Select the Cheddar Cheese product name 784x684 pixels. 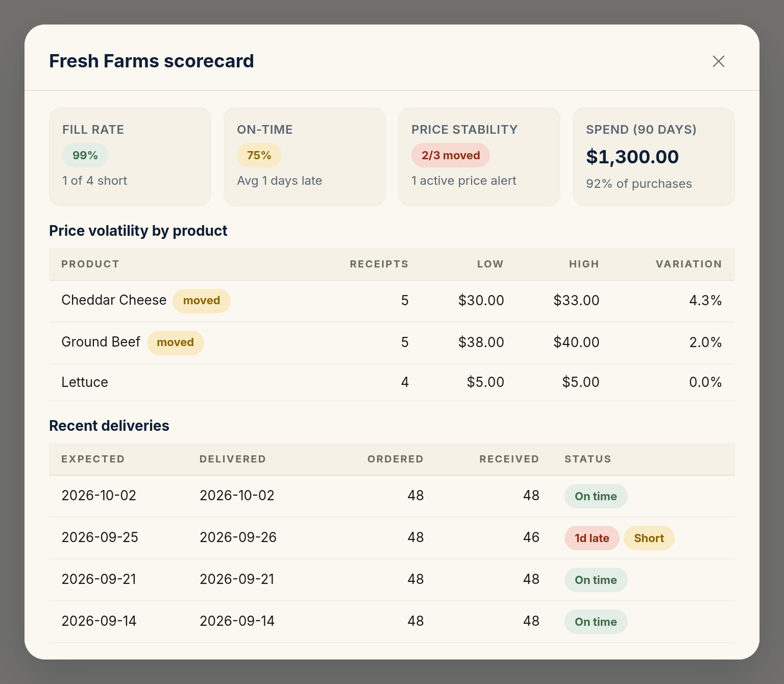[114, 300]
